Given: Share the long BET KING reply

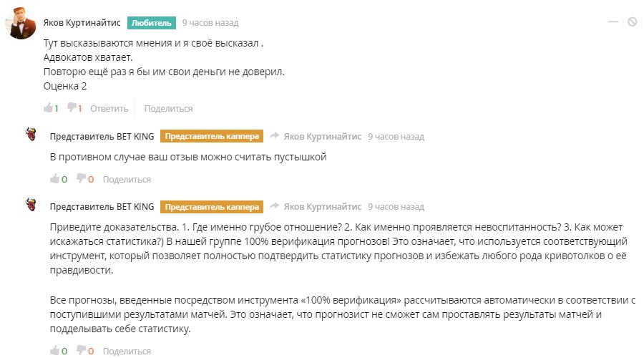Looking at the screenshot, I should (127, 352).
